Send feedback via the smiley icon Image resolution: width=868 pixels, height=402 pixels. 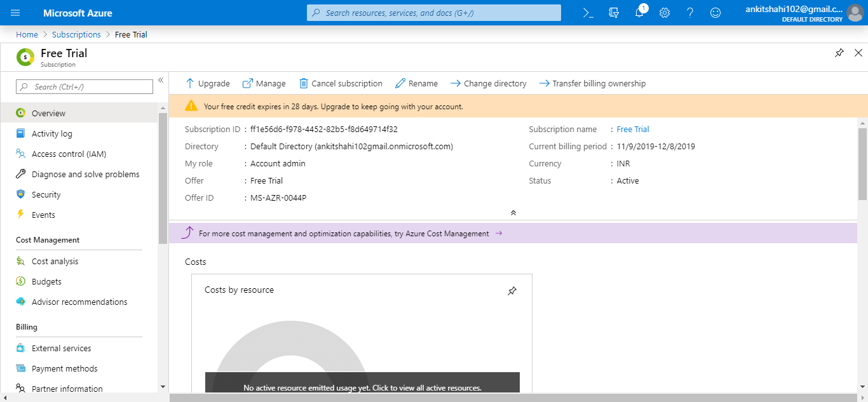coord(715,12)
